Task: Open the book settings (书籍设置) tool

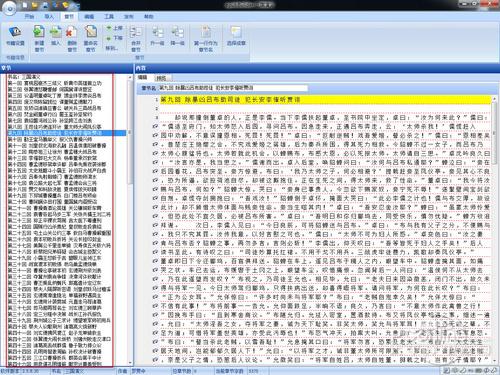Action: (x=15, y=36)
